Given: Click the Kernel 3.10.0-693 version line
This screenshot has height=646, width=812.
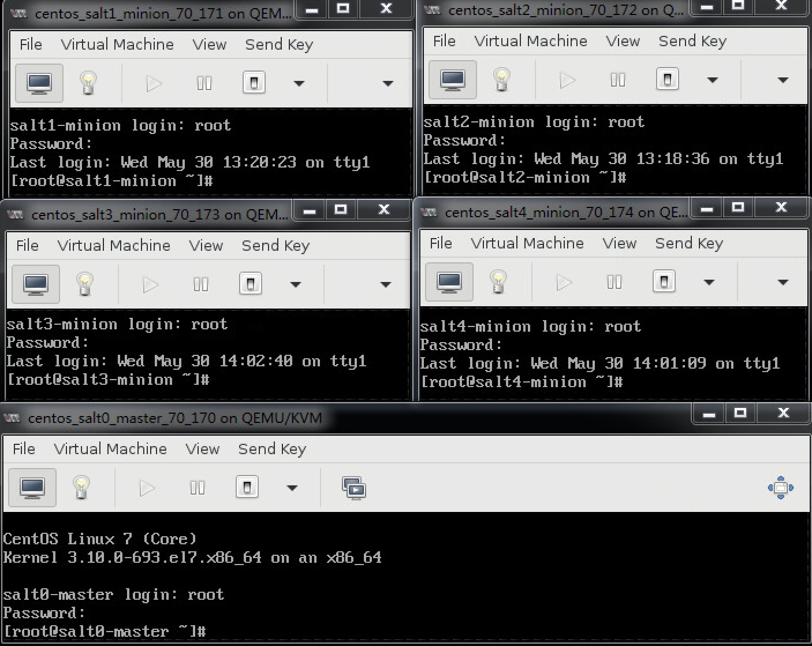Looking at the screenshot, I should coord(192,558).
